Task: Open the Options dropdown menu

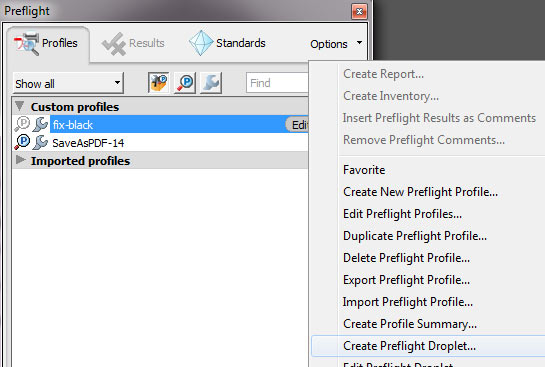Action: [x=336, y=44]
